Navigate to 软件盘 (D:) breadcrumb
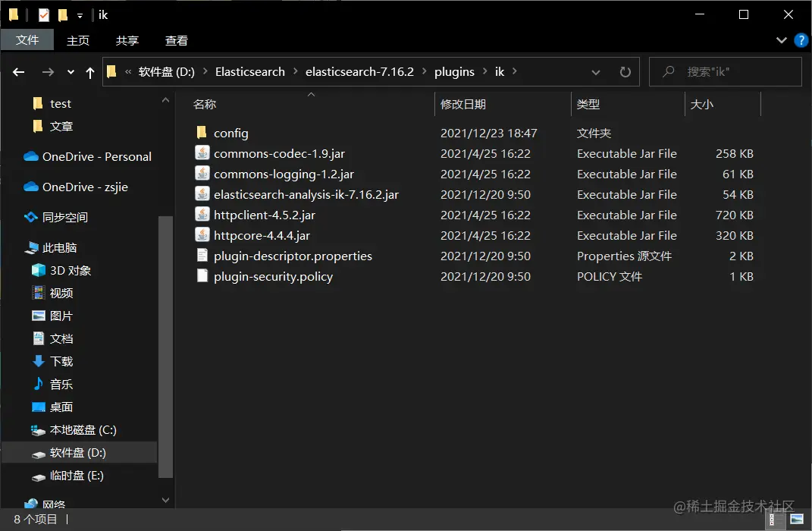This screenshot has width=812, height=531. point(166,72)
